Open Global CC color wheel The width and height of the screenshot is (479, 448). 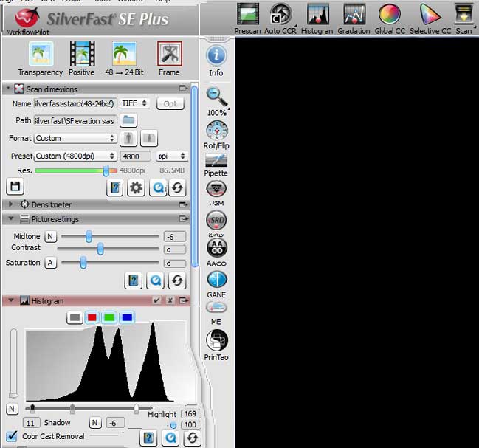pyautogui.click(x=390, y=14)
